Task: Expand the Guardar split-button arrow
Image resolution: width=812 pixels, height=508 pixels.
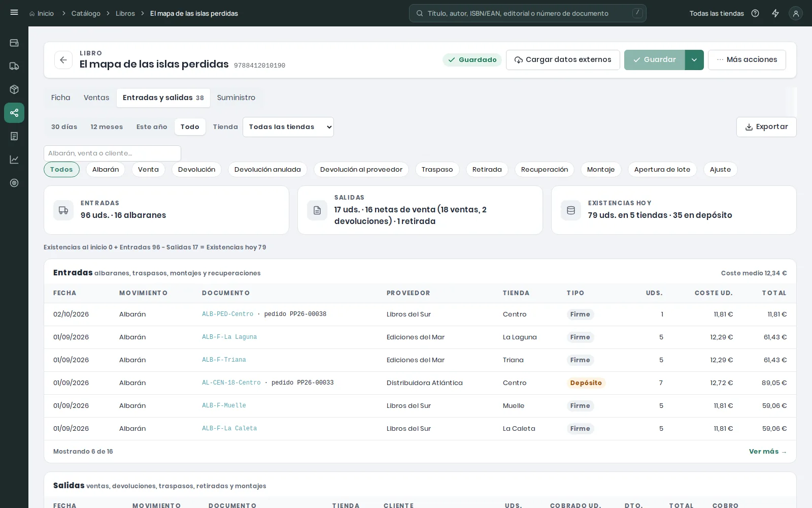Action: 694,60
